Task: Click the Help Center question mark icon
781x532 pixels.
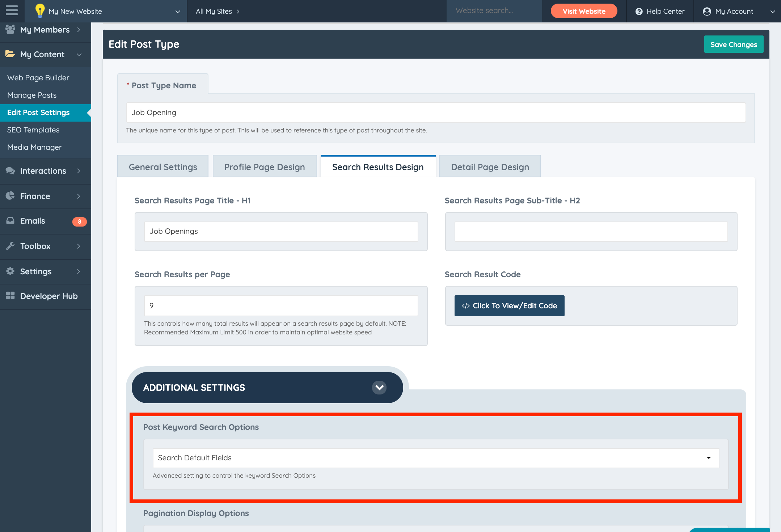Action: pyautogui.click(x=639, y=11)
